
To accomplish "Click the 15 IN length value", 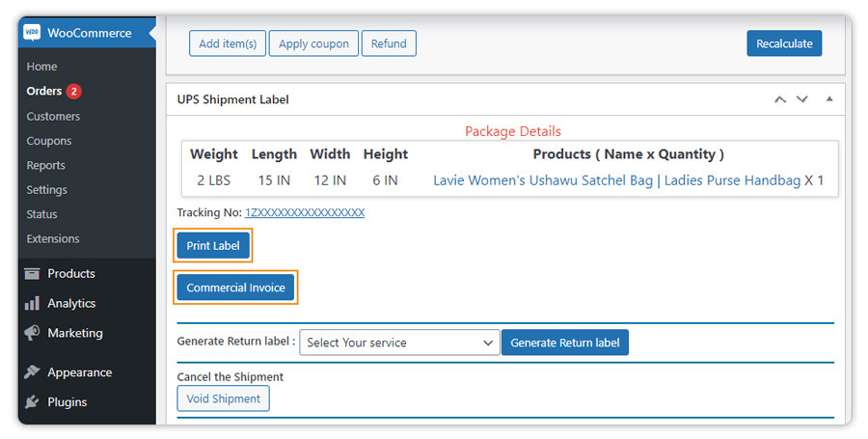I will click(274, 180).
